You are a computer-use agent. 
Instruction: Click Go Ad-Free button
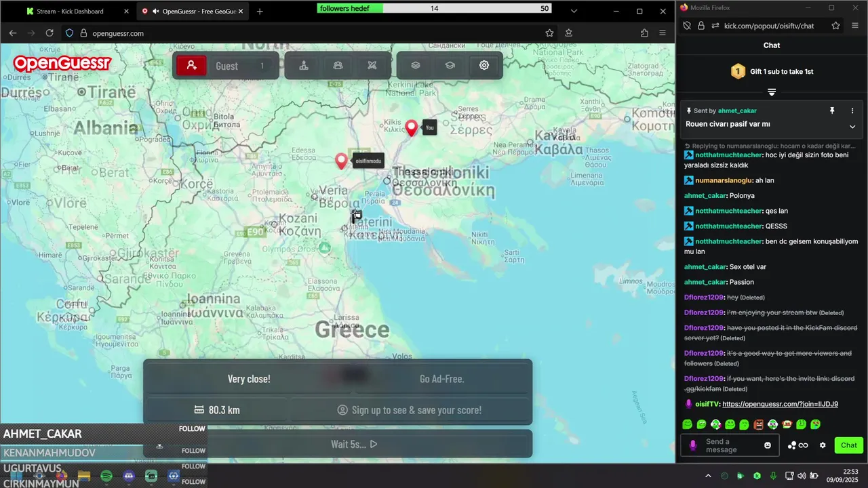[x=441, y=379]
